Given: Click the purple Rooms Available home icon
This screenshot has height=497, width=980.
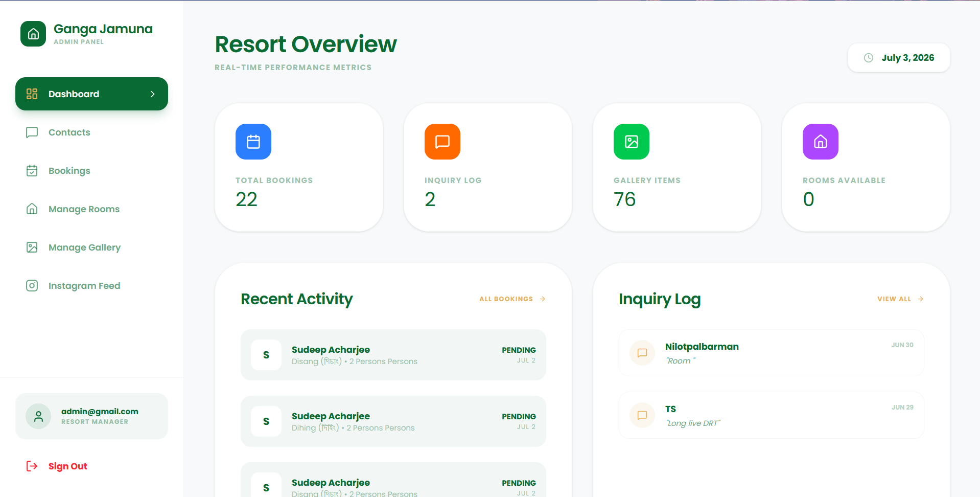Looking at the screenshot, I should point(821,142).
